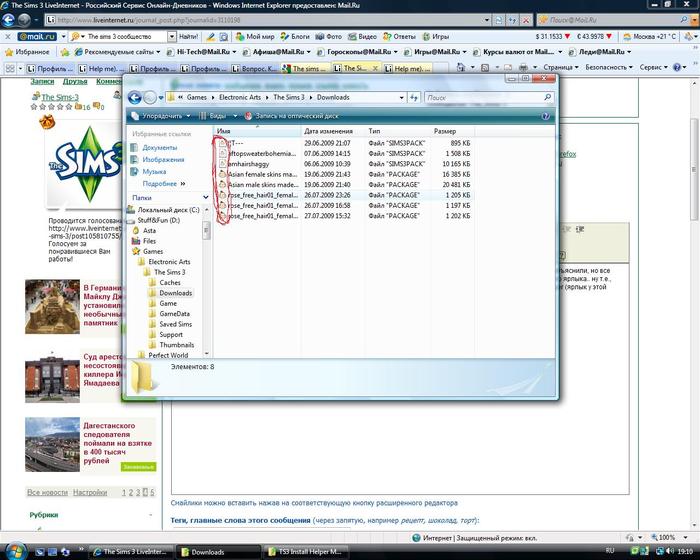Click Games segment in Explorer breadcrumb

pos(196,97)
